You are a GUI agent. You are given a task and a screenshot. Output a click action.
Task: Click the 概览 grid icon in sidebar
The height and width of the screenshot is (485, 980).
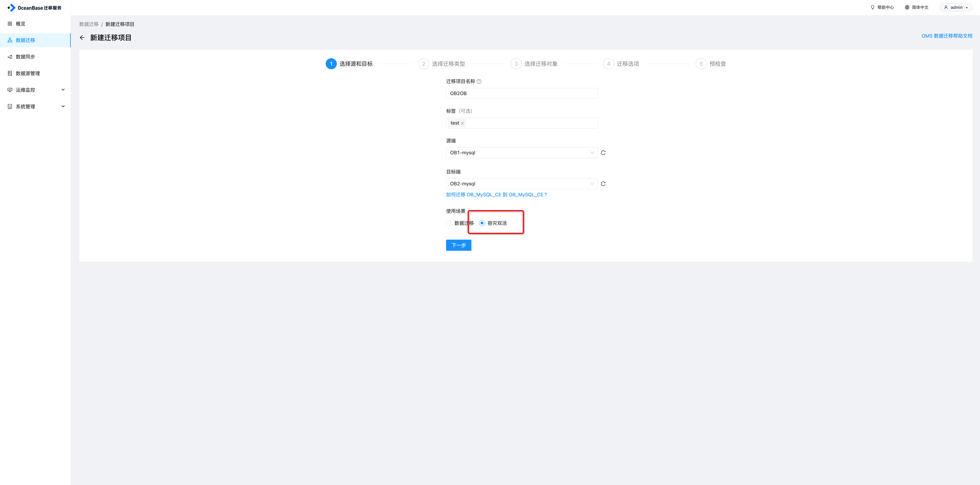pyautogui.click(x=10, y=24)
